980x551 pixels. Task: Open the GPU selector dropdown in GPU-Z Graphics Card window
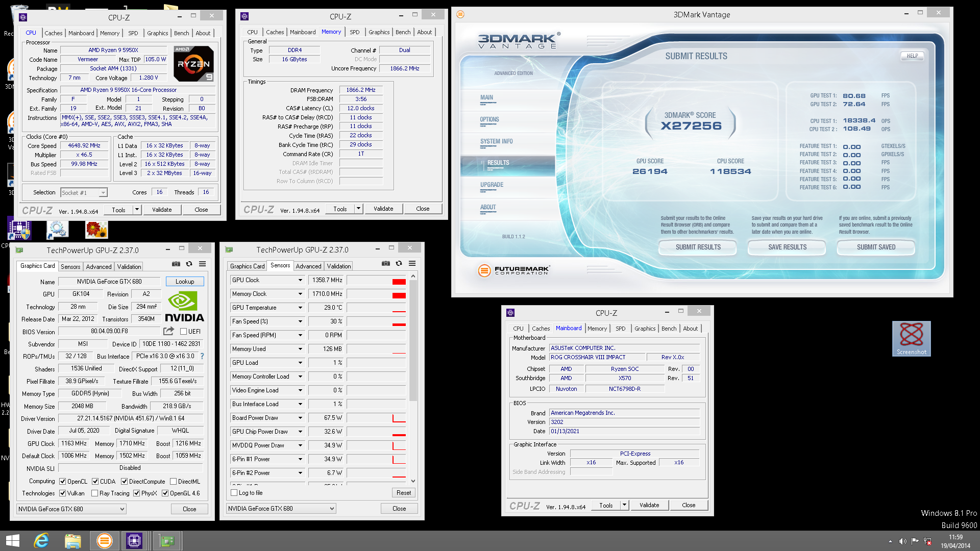click(71, 509)
